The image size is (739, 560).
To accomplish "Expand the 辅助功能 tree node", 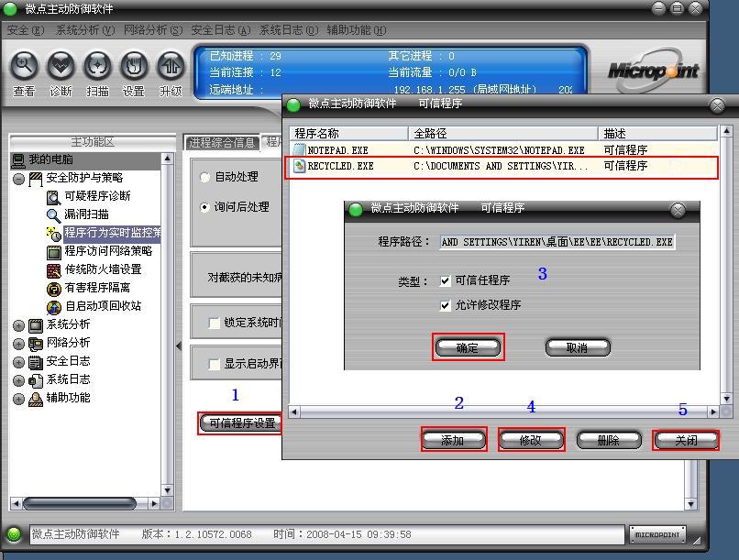I will [x=19, y=399].
